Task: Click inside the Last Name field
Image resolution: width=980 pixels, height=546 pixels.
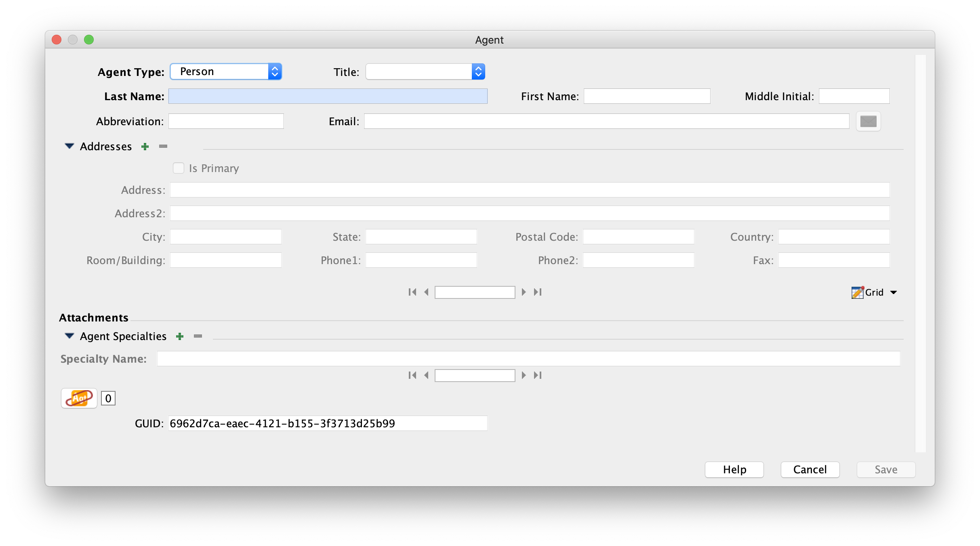Action: click(328, 96)
